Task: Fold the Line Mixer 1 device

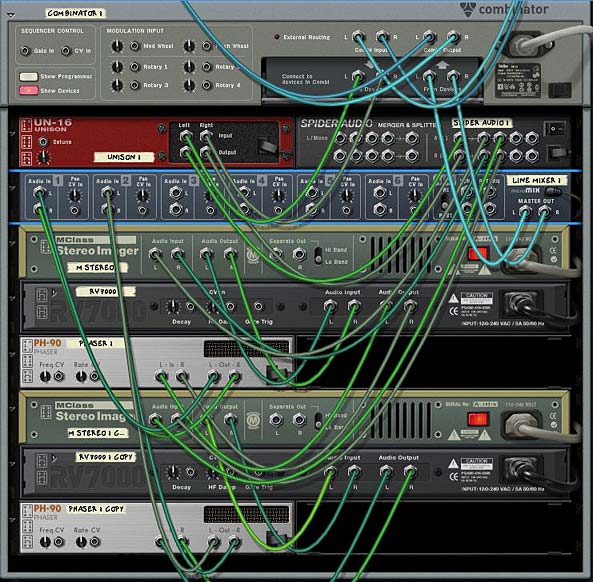Action: point(12,188)
